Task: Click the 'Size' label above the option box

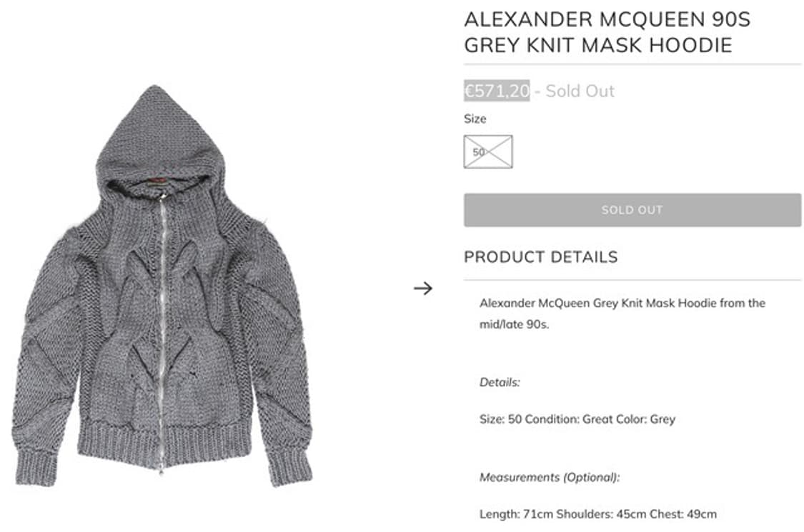Action: [x=475, y=119]
